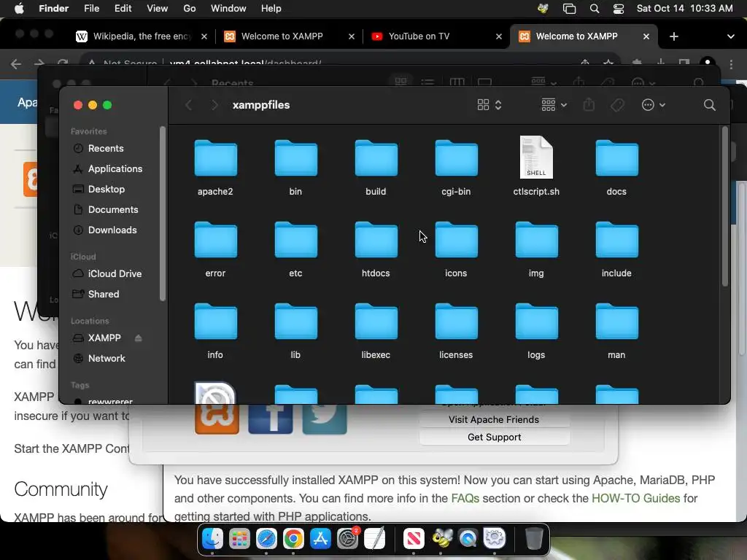Open the Window menu

click(x=228, y=9)
